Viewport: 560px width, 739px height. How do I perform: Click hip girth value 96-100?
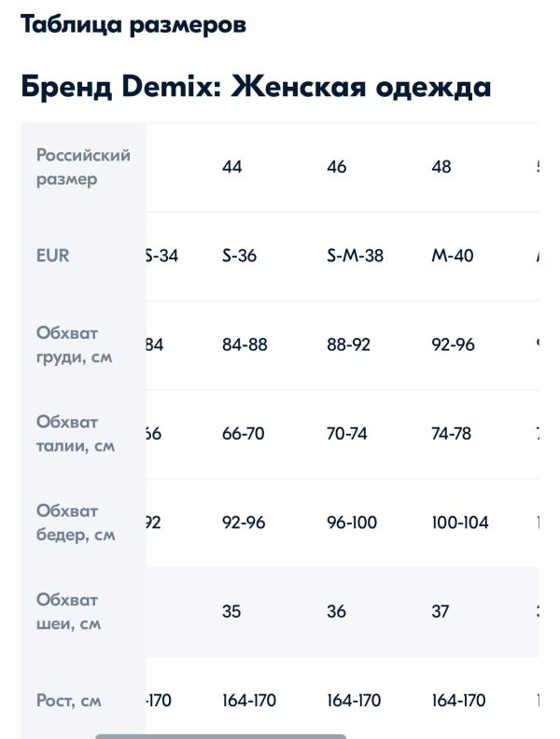[352, 523]
